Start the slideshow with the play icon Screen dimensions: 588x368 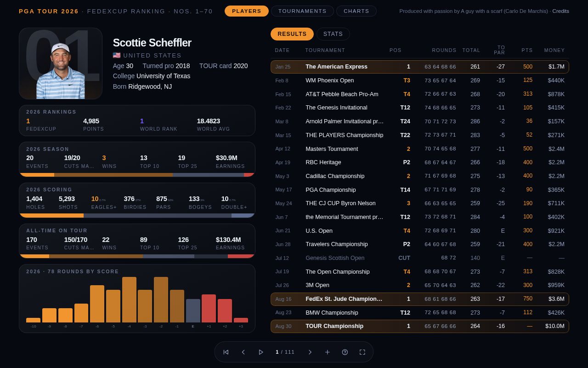pos(261,352)
